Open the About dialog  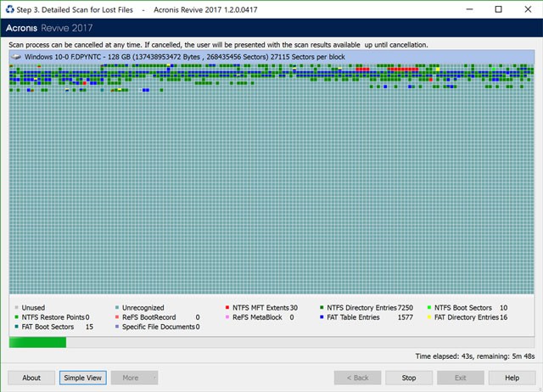pyautogui.click(x=31, y=378)
